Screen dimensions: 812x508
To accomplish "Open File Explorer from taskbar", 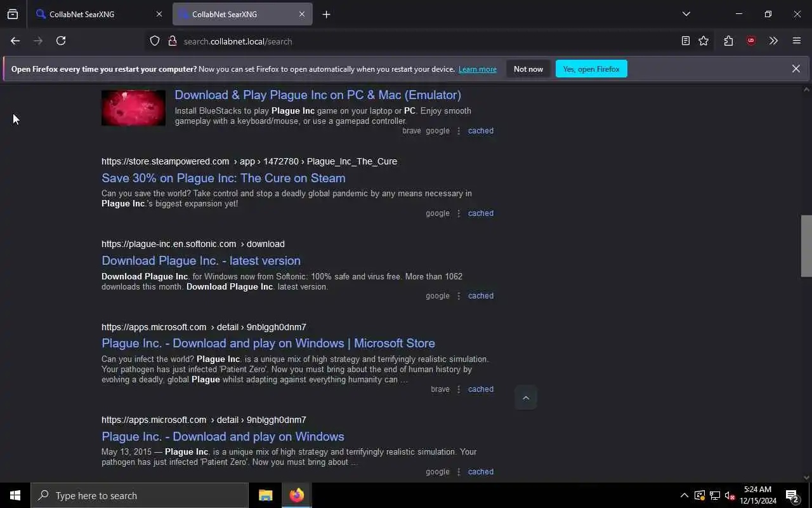I will 266,495.
